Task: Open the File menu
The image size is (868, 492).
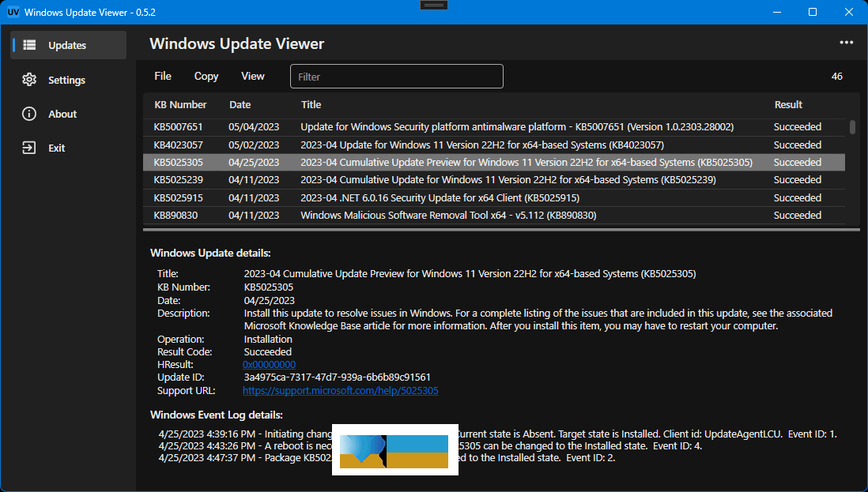Action: click(x=163, y=77)
